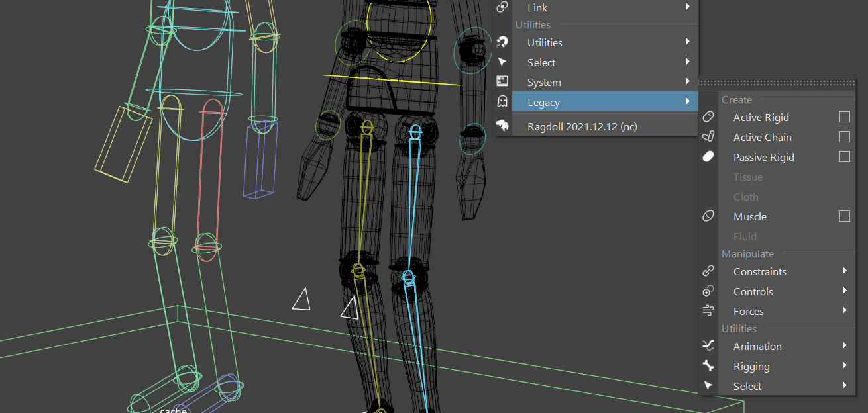
Task: Click the wind icon next to Forces
Action: pyautogui.click(x=708, y=311)
